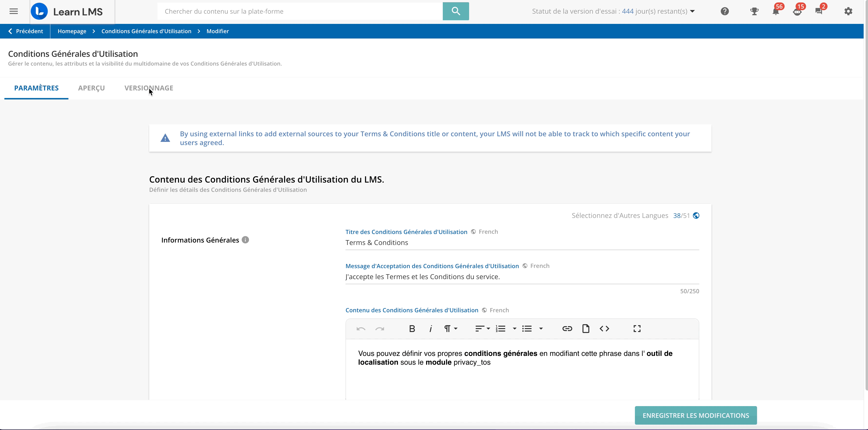Image resolution: width=868 pixels, height=430 pixels.
Task: Open the gamification trophy panel
Action: 754,11
